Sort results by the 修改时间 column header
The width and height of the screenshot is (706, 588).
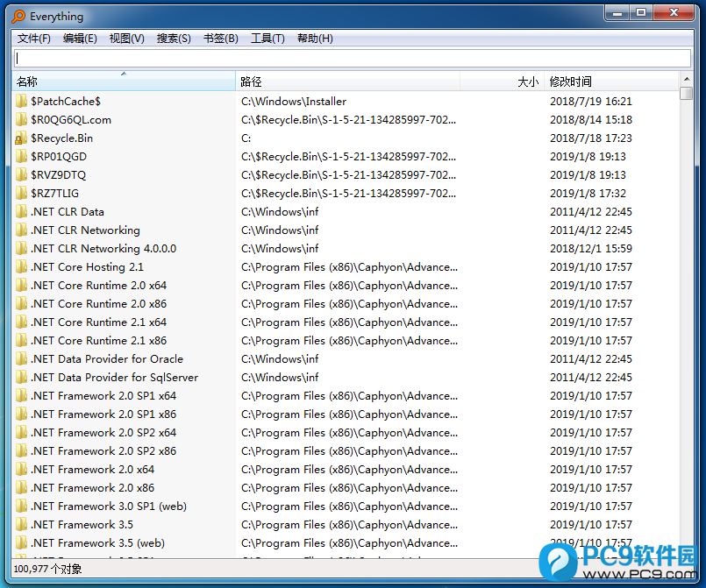click(611, 81)
